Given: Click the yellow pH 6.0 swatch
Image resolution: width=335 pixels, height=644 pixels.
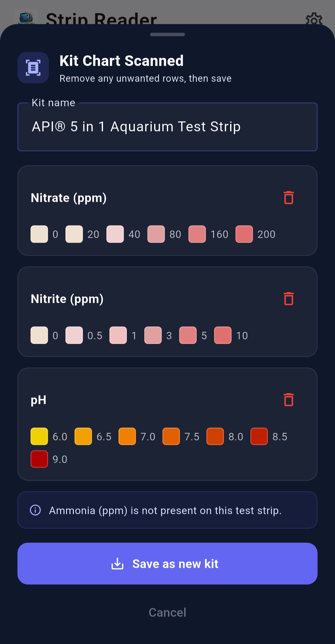Looking at the screenshot, I should tap(38, 436).
